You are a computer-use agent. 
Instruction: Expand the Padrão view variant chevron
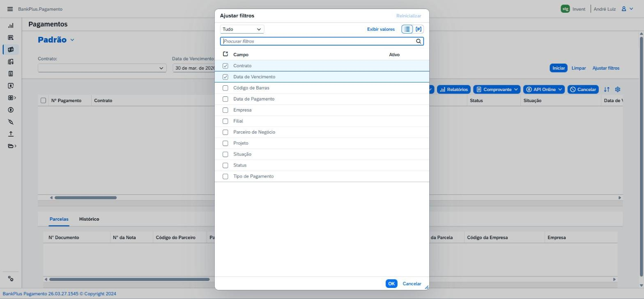pos(72,40)
